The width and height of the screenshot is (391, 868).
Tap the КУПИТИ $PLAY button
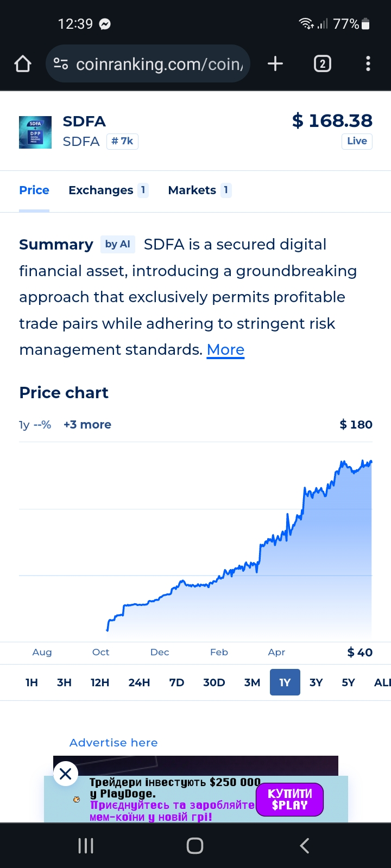290,800
